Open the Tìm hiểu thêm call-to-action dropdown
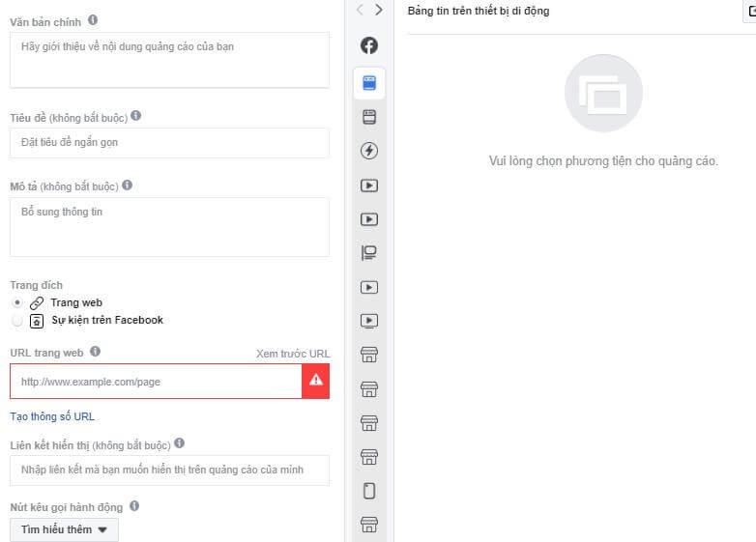This screenshot has width=756, height=542. [x=64, y=529]
